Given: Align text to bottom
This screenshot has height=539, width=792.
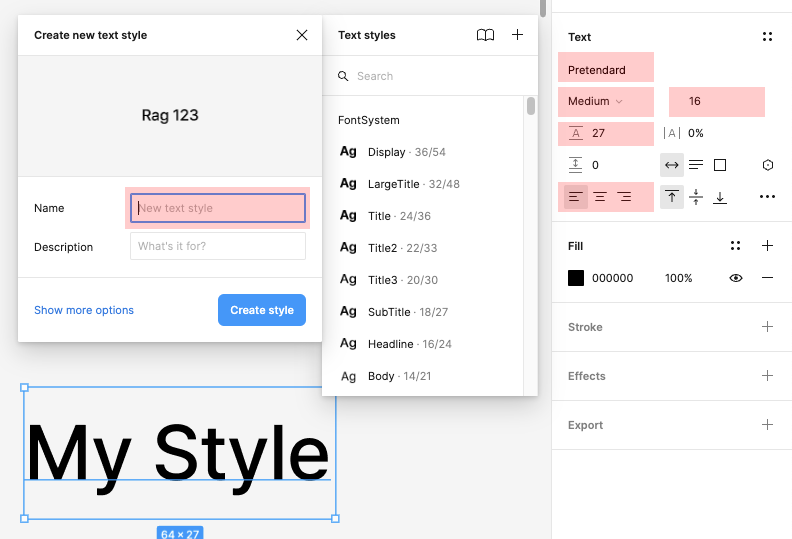Looking at the screenshot, I should click(x=720, y=197).
